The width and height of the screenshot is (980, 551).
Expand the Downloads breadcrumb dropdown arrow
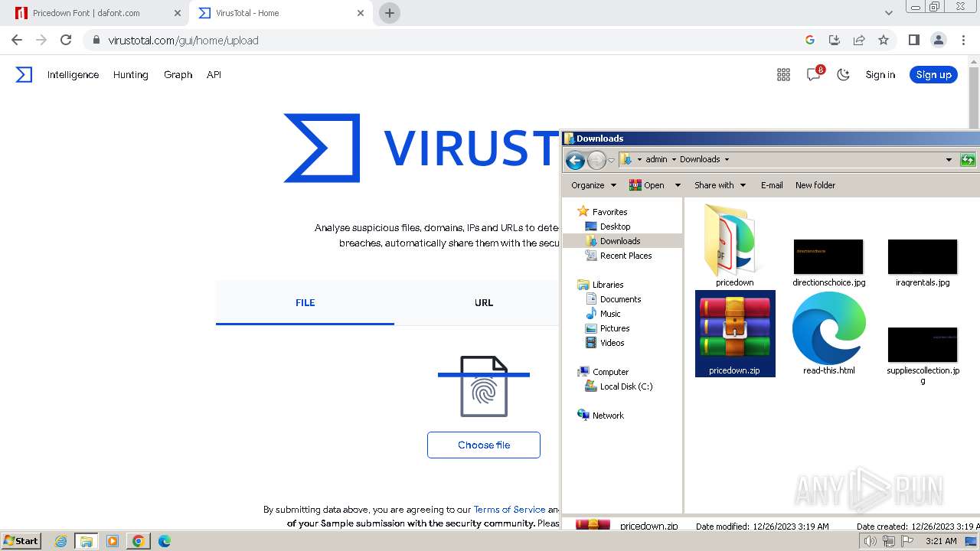click(x=727, y=160)
